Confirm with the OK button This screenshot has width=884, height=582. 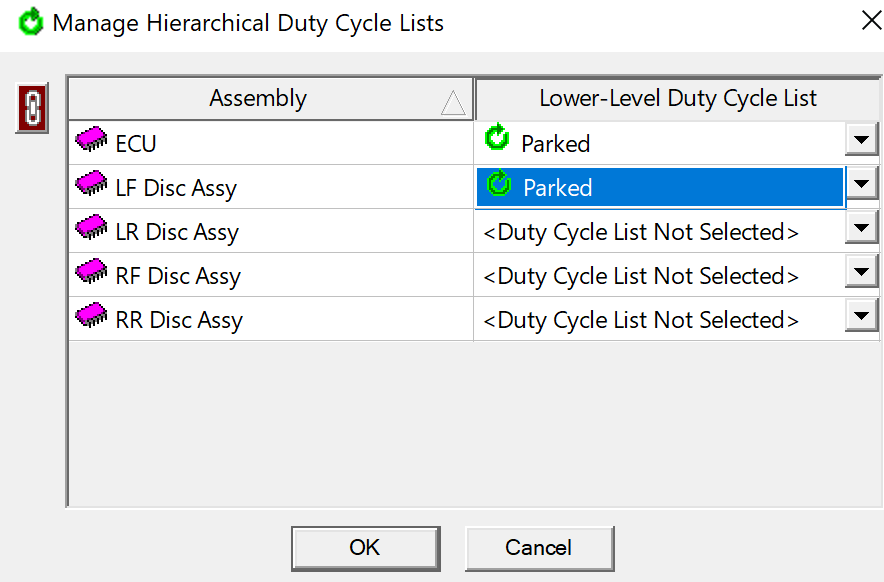(365, 548)
